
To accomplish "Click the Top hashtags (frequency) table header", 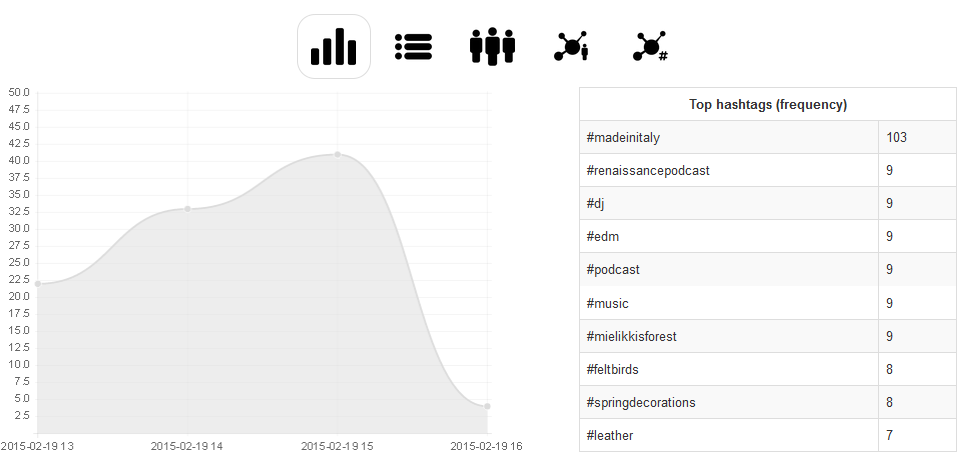I will click(x=768, y=104).
